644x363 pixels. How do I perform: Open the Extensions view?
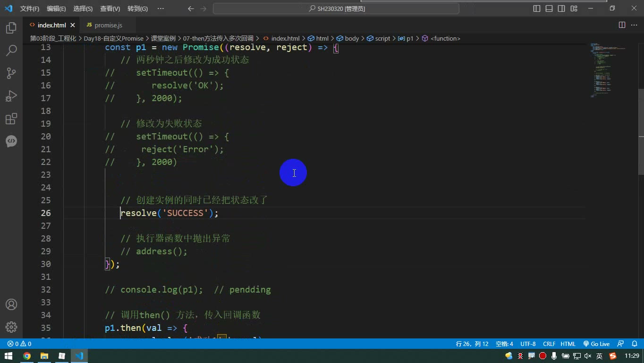(11, 119)
